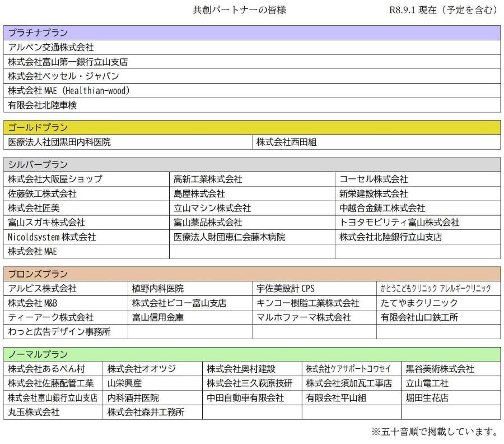This screenshot has height=444, width=504.
Task: Select 医療法人社団黒田内科医院 cell
Action: tap(128, 142)
